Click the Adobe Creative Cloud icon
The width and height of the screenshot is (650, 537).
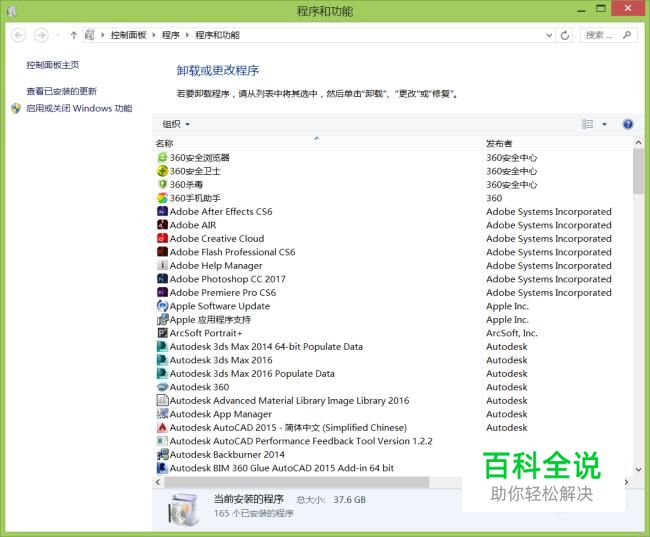point(162,238)
